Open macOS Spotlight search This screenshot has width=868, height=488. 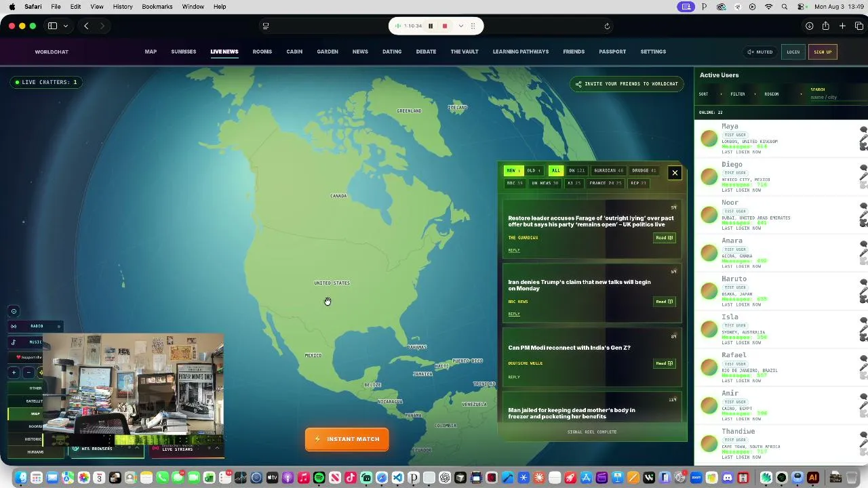pos(785,7)
